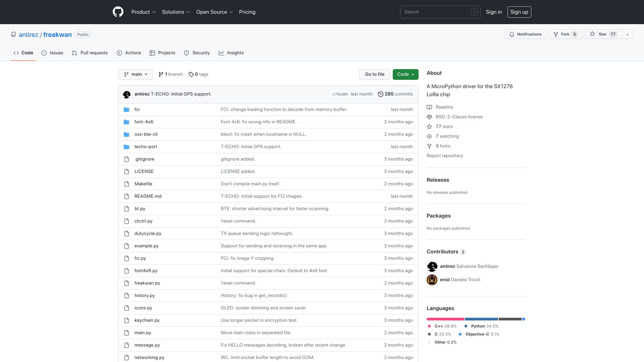Click the tag icon next to 0 tags
The height and width of the screenshot is (362, 644).
[191, 74]
